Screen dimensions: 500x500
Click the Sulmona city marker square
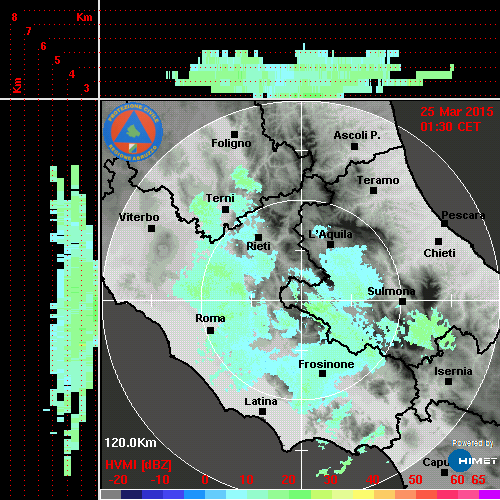coord(402,301)
